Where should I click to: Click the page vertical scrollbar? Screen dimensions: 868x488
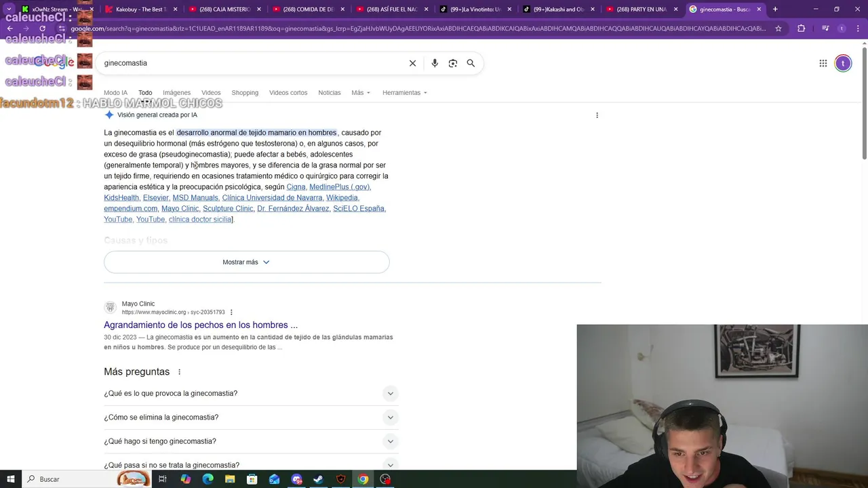coord(864,104)
